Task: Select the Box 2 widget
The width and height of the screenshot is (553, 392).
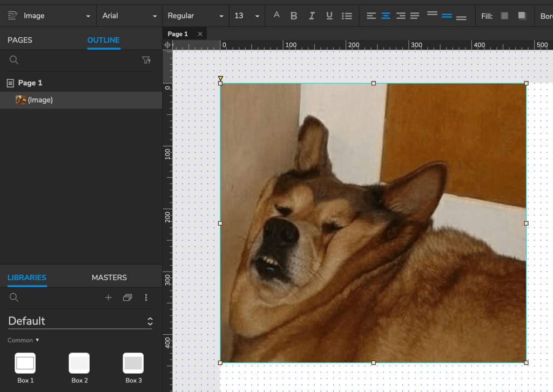Action: tap(79, 363)
